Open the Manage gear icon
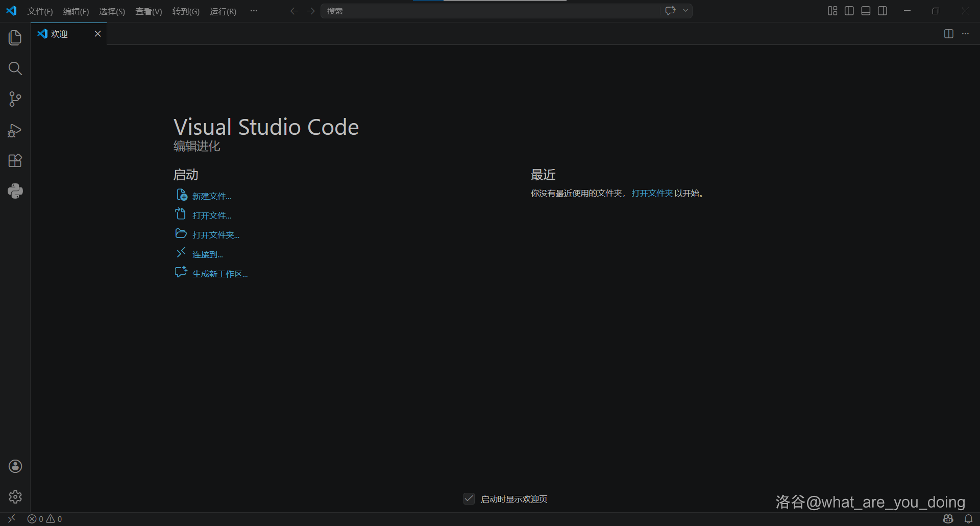 (15, 497)
